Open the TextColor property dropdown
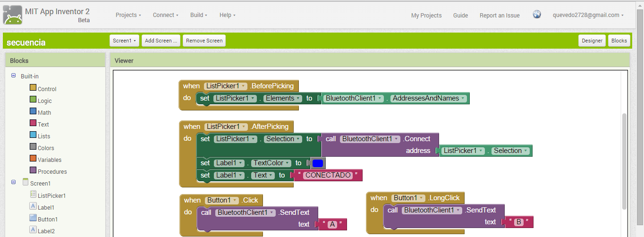Screen dimensions: 644x237 coord(271,163)
